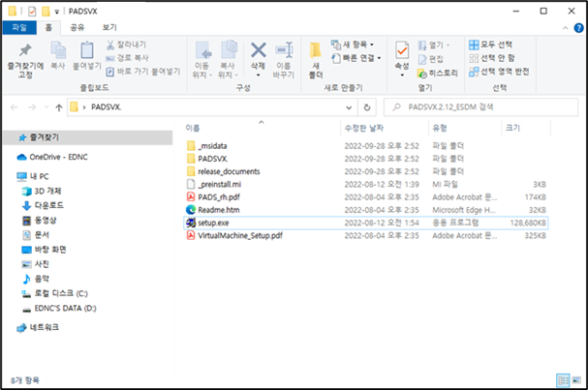Click Invert selection (선택 영역 반전)
This screenshot has width=588, height=390.
(x=499, y=72)
